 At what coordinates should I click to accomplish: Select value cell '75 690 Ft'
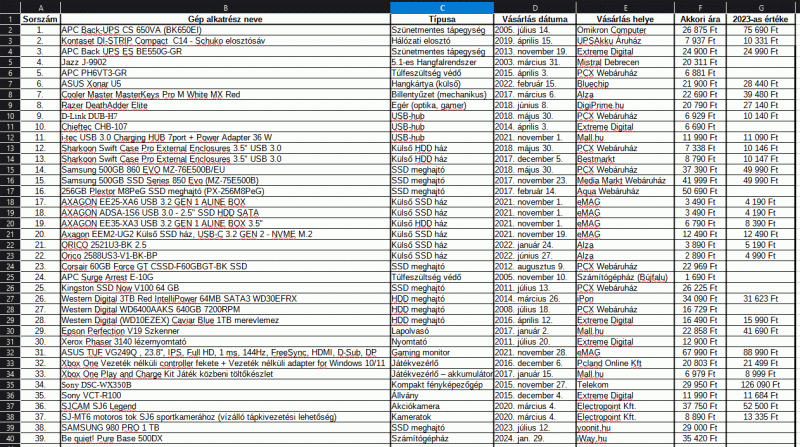tap(760, 30)
